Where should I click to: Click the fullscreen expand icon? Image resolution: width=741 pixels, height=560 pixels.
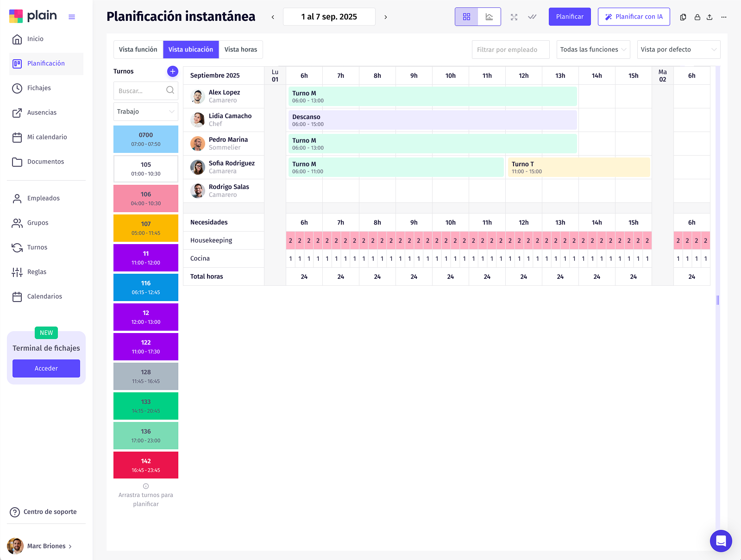[x=514, y=17]
